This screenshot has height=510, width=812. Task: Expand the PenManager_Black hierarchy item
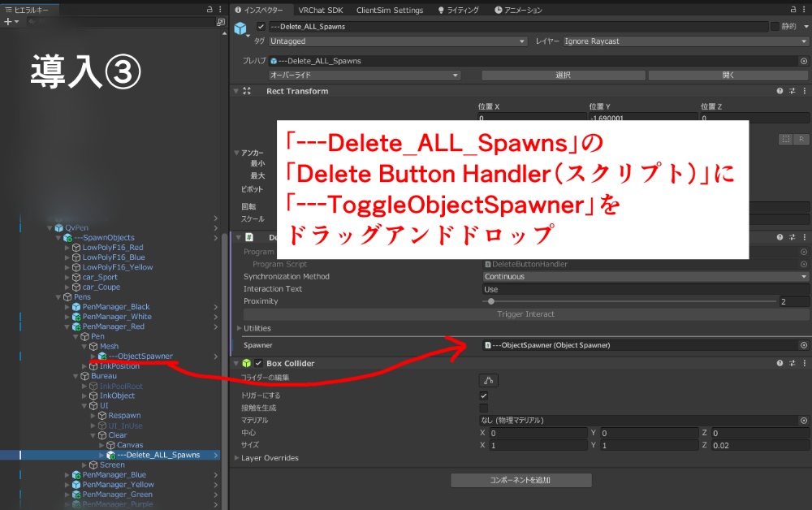coord(67,307)
